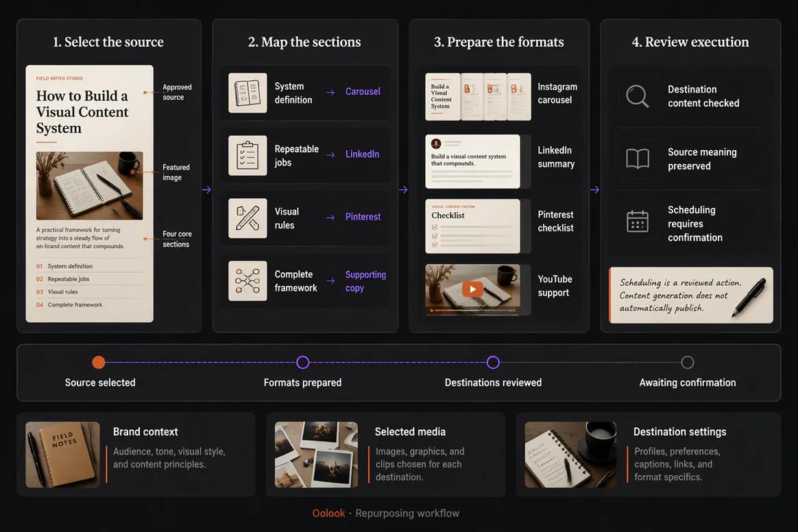Select the Source selected timeline marker
The height and width of the screenshot is (532, 798).
99,363
